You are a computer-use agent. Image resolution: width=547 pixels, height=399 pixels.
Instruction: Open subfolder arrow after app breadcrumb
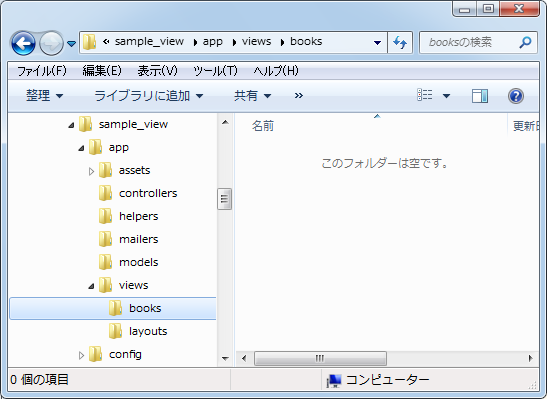[x=234, y=42]
